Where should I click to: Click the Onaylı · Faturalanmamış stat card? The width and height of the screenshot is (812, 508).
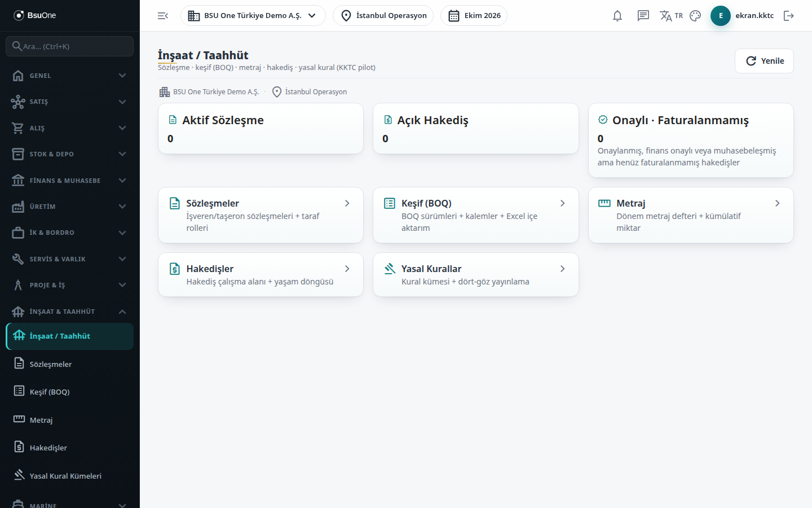[x=691, y=141]
